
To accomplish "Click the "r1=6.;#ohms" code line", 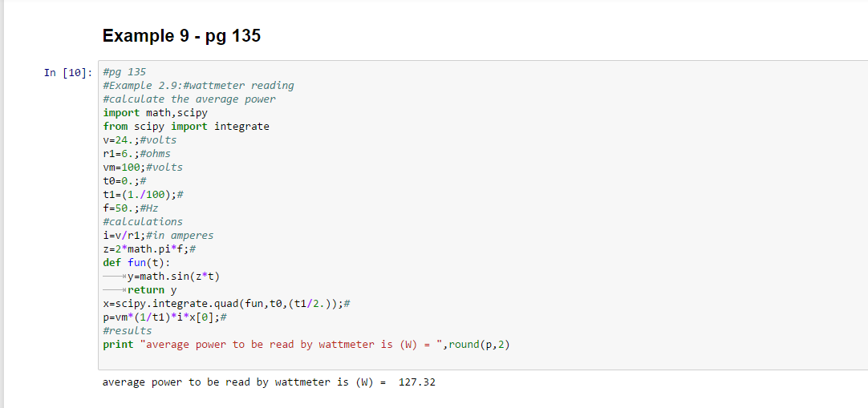I will click(x=136, y=154).
